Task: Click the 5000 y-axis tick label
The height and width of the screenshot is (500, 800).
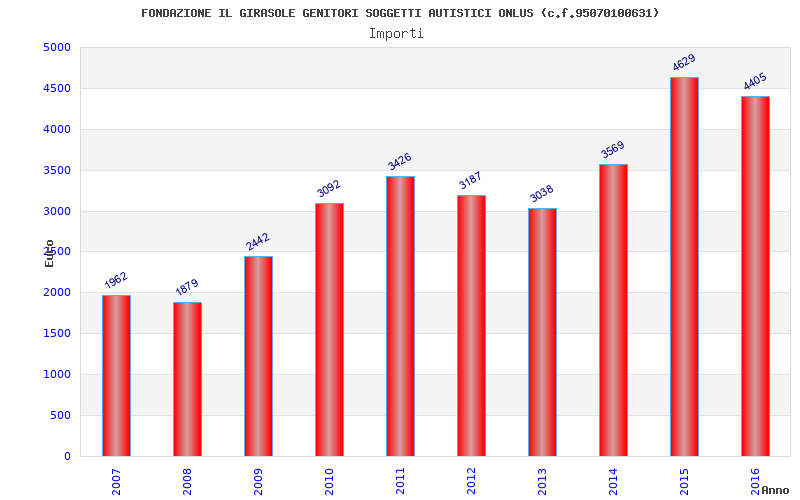Action: [57, 47]
